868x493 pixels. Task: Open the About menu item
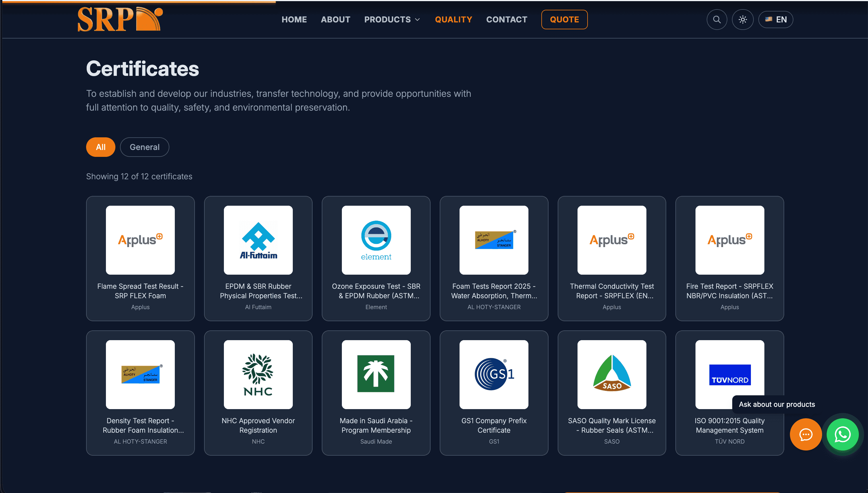335,20
